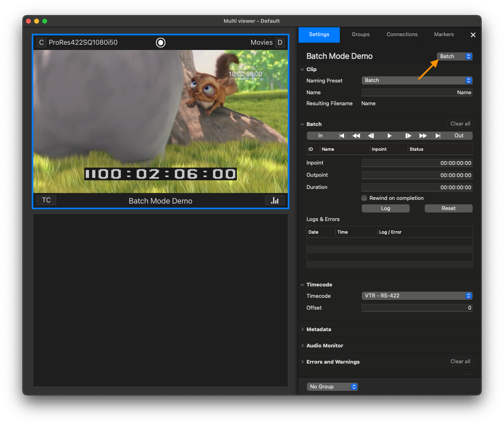This screenshot has height=425, width=504.
Task: Click the Movies destination label
Action: pyautogui.click(x=262, y=42)
